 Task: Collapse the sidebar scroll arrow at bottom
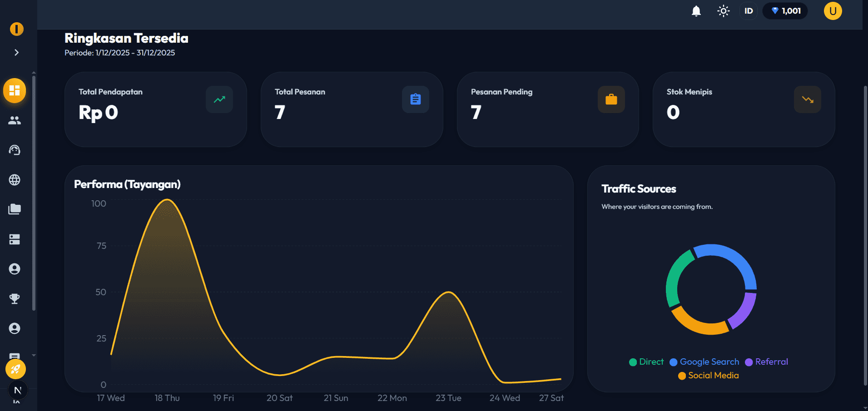coord(33,355)
